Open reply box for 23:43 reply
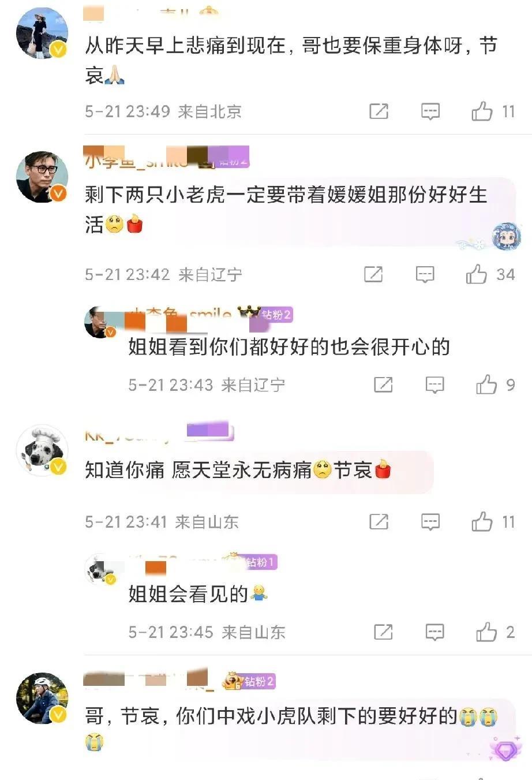Screen dimensions: 532x780 point(434,385)
